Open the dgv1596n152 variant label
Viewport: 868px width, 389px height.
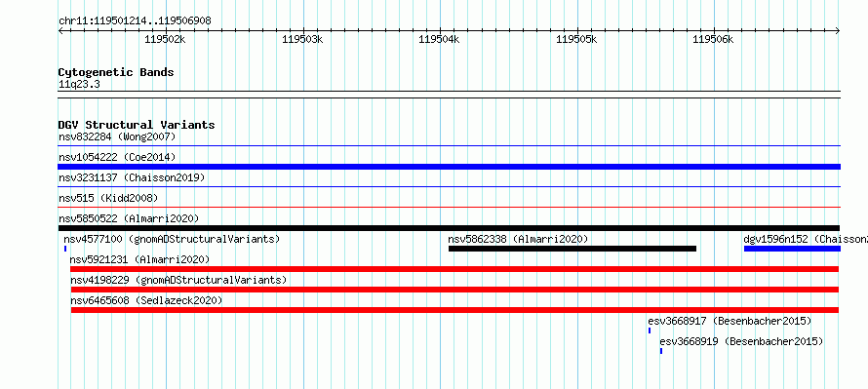pyautogui.click(x=806, y=239)
